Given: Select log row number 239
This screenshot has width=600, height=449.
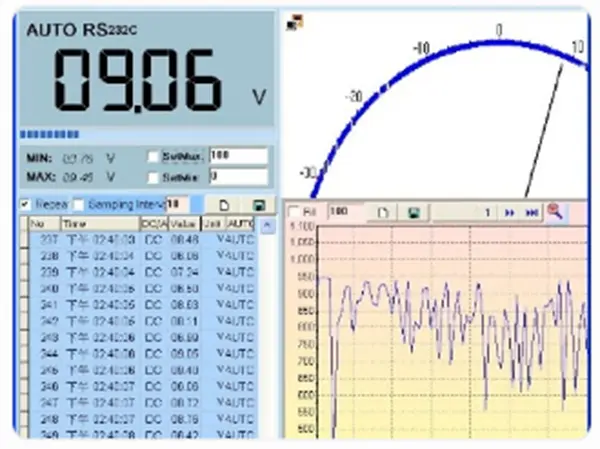Looking at the screenshot, I should [x=142, y=272].
